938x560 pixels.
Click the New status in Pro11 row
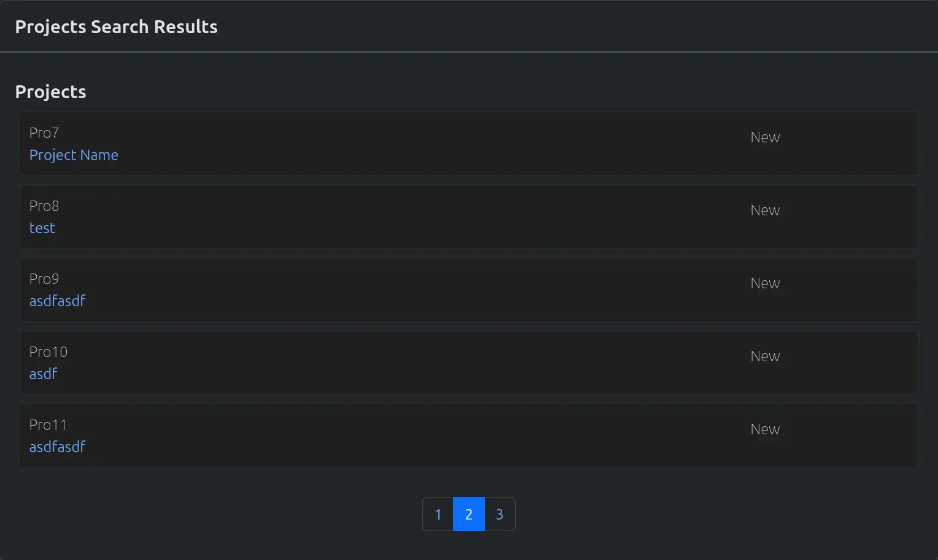point(765,429)
